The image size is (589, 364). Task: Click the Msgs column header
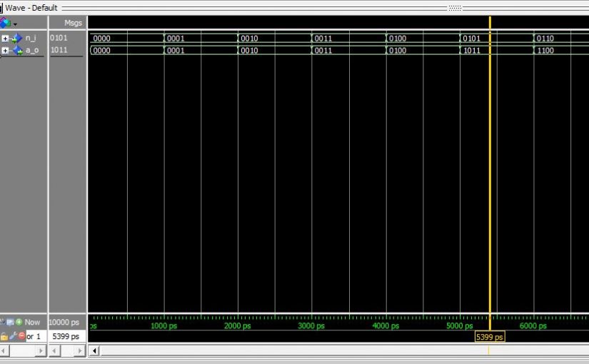pos(73,23)
